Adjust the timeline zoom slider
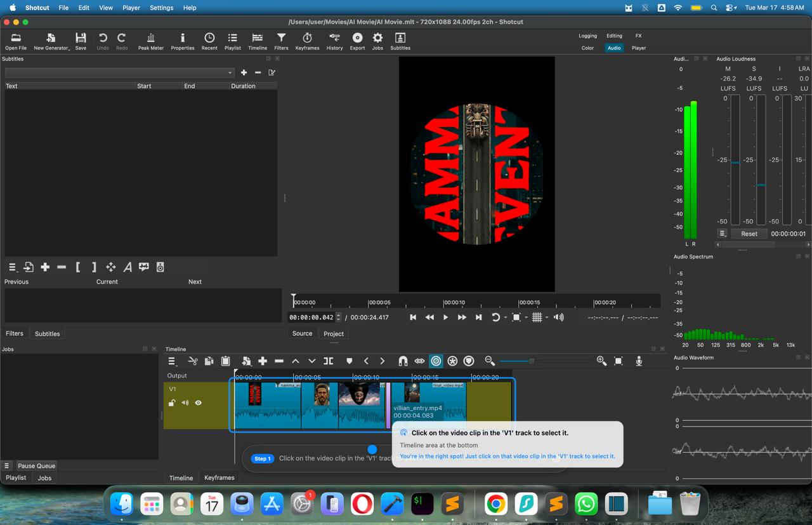Screen dimensions: 812x525 coord(532,361)
